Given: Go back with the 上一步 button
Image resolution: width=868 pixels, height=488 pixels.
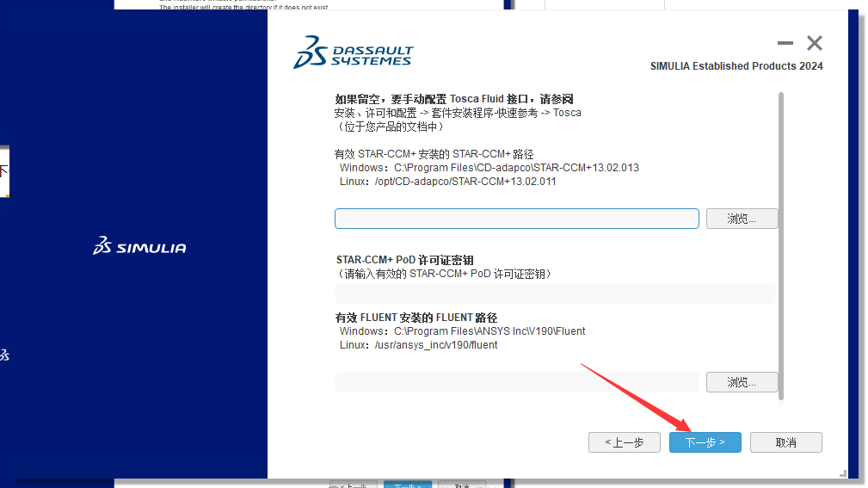Looking at the screenshot, I should click(624, 442).
